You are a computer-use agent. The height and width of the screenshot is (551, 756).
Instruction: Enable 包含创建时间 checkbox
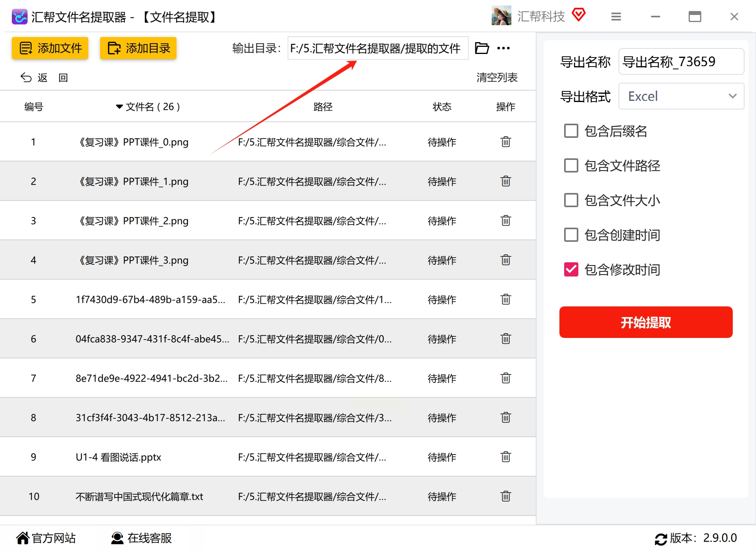[x=571, y=235]
